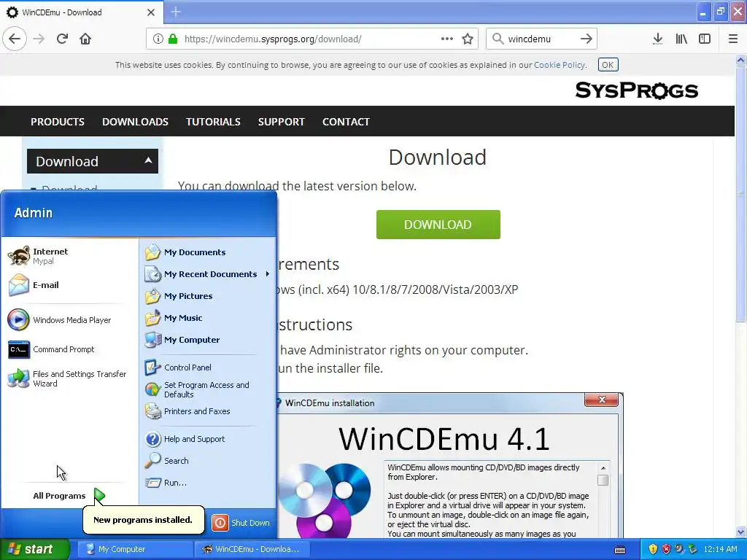Toggle the browser sidebar icon
The image size is (747, 560).
point(705,39)
